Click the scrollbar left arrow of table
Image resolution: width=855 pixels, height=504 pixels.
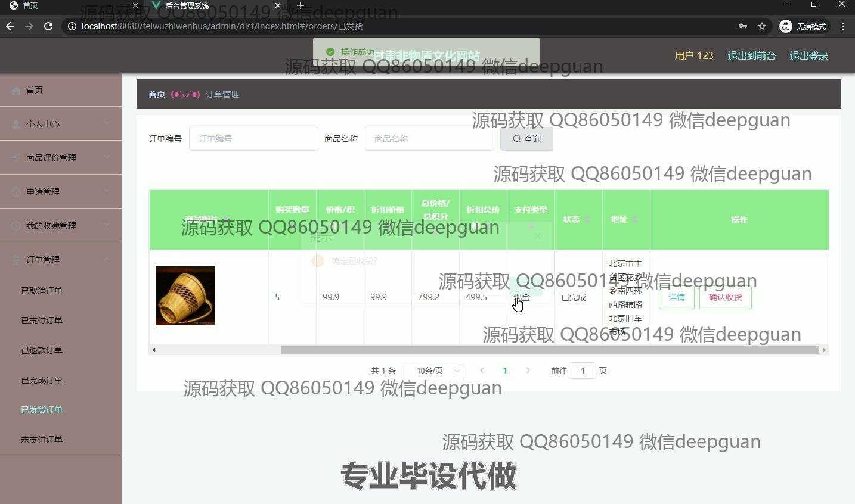(x=154, y=350)
